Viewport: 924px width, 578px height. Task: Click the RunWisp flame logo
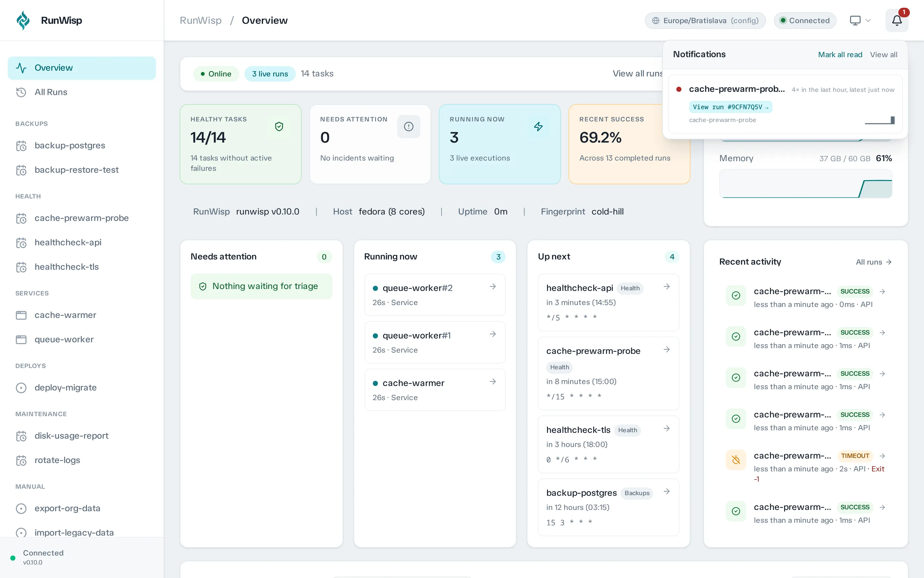point(23,20)
